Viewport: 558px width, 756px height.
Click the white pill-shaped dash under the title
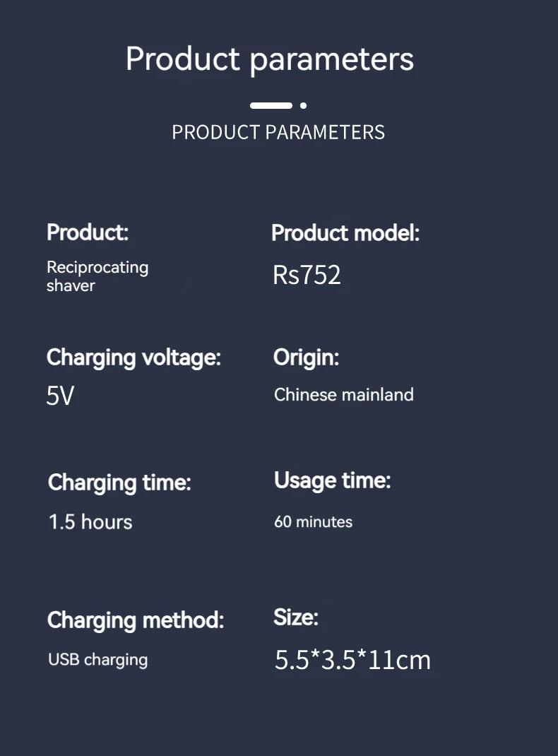coord(271,105)
